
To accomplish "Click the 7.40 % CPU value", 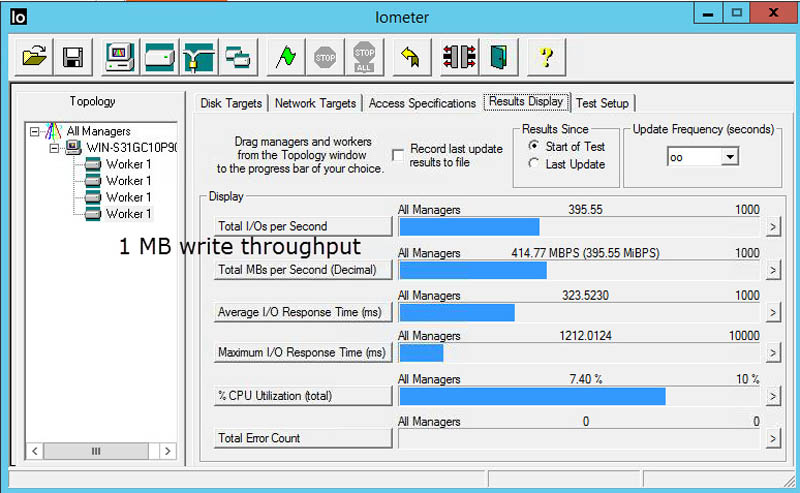I will pyautogui.click(x=586, y=379).
